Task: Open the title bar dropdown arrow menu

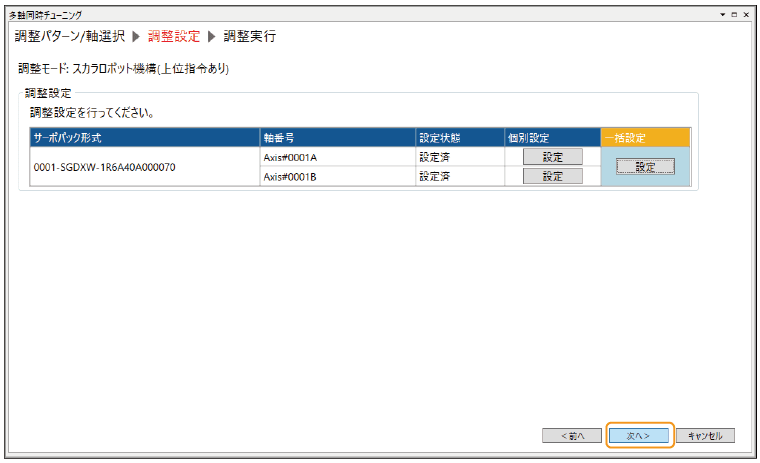Action: pos(723,15)
